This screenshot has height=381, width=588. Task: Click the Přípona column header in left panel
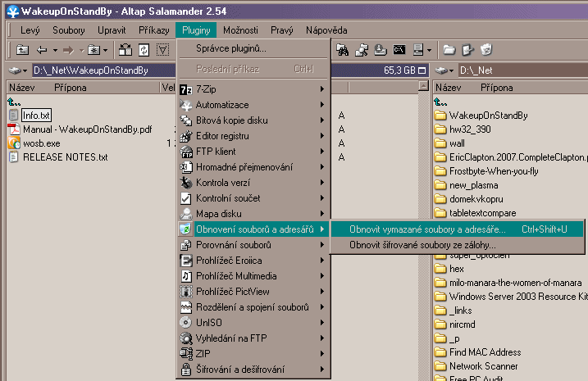point(71,88)
